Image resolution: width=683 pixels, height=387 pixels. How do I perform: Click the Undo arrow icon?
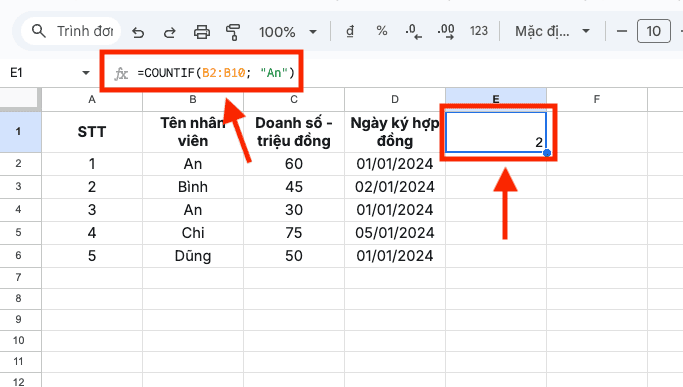click(138, 32)
